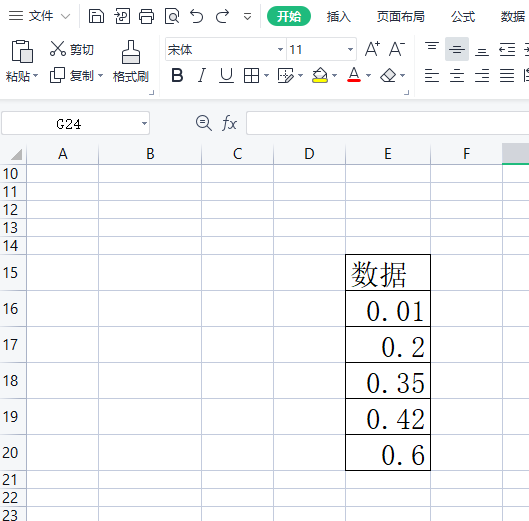Toggle Italic formatting
The height and width of the screenshot is (521, 529).
[x=202, y=75]
